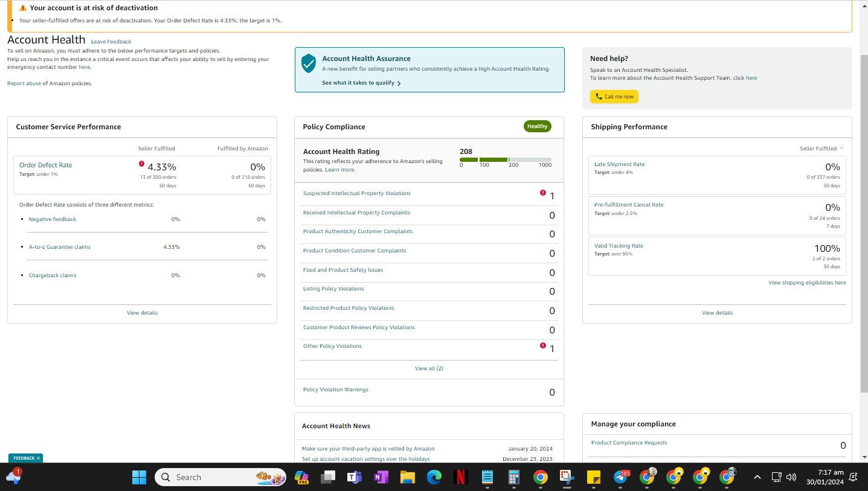Open Calculator from the taskbar

coord(513,477)
